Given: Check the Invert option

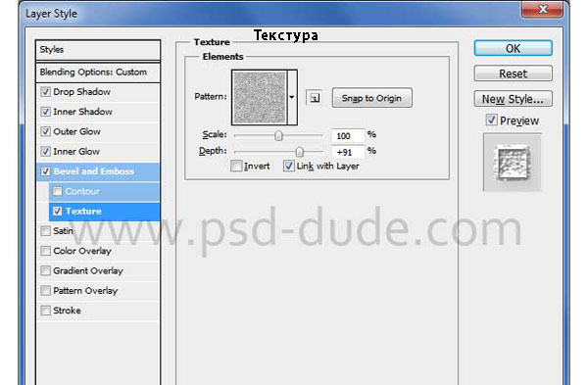Looking at the screenshot, I should [x=236, y=166].
